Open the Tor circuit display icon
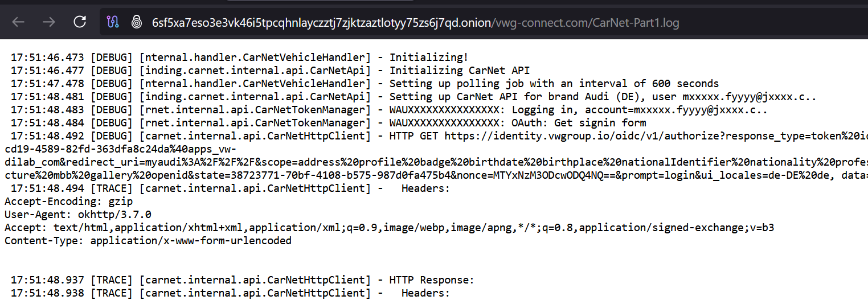This screenshot has height=300, width=868. click(112, 22)
